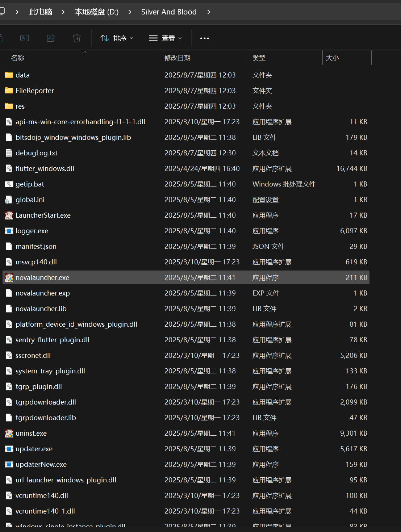The height and width of the screenshot is (532, 401).
Task: Click the Delete trash icon
Action: [x=77, y=38]
